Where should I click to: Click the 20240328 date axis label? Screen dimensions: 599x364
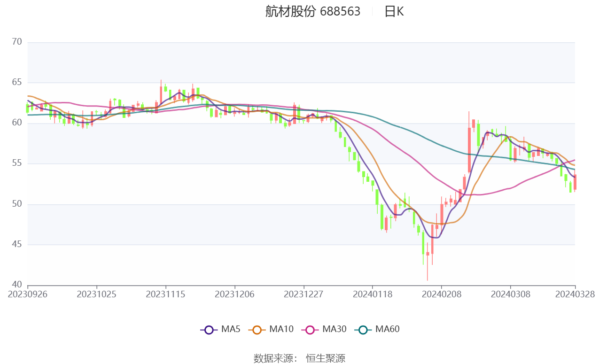(575, 294)
